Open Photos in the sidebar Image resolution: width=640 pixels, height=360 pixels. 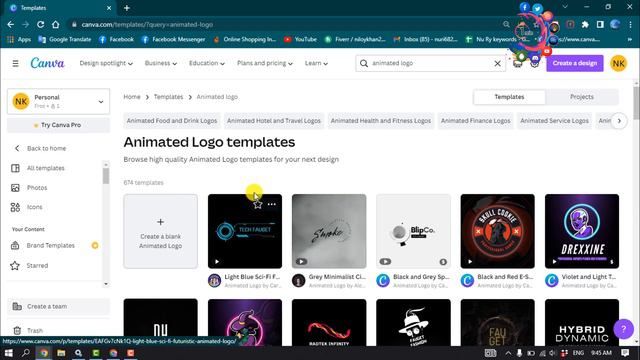(x=37, y=188)
